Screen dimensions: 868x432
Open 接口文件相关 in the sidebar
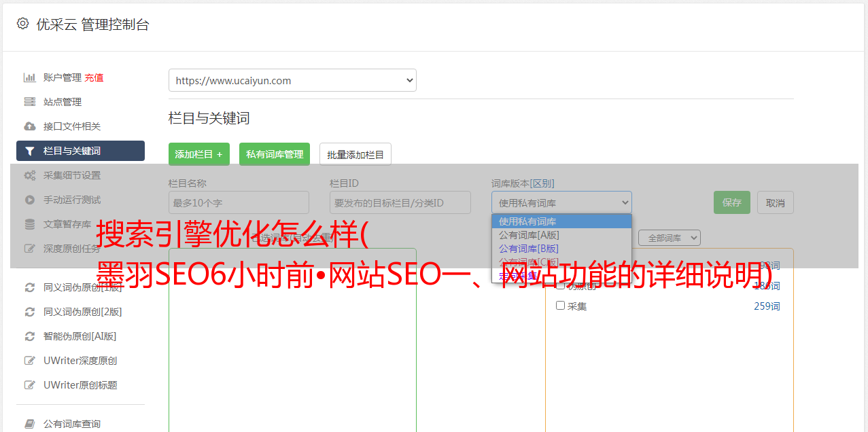coord(72,126)
